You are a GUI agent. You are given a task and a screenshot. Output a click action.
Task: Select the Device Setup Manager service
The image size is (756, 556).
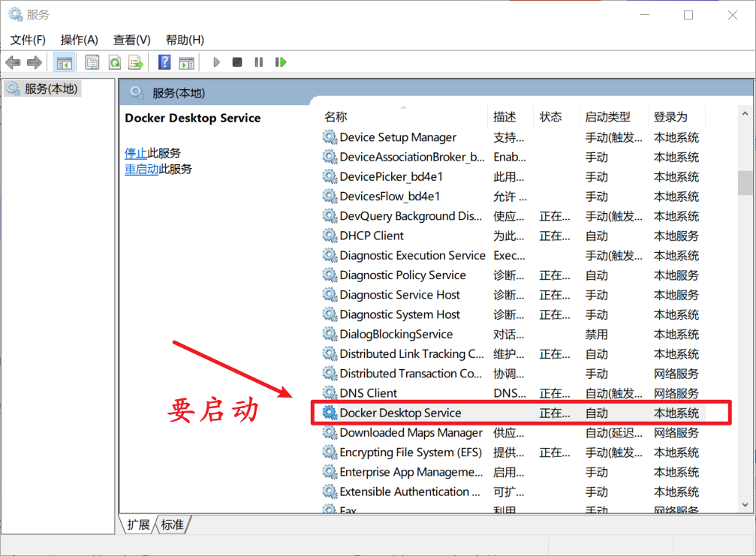pos(398,137)
